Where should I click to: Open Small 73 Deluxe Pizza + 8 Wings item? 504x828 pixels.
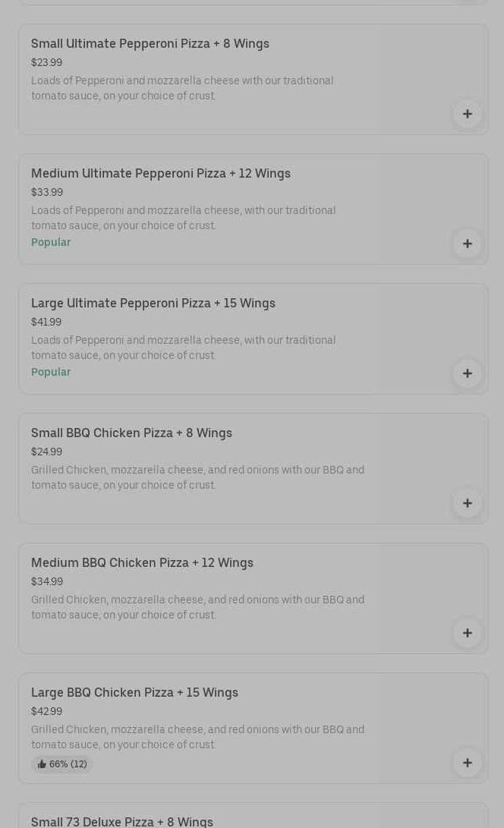[121, 821]
